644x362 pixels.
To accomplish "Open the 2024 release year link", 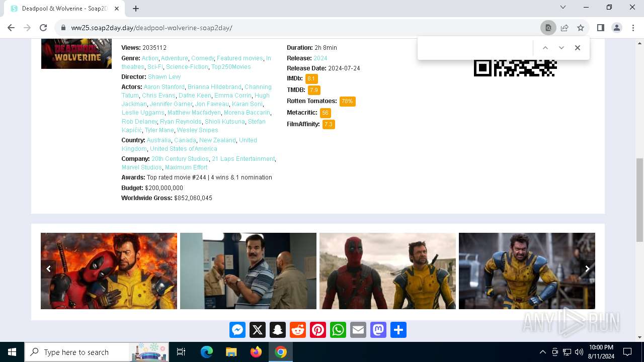I will coord(320,58).
